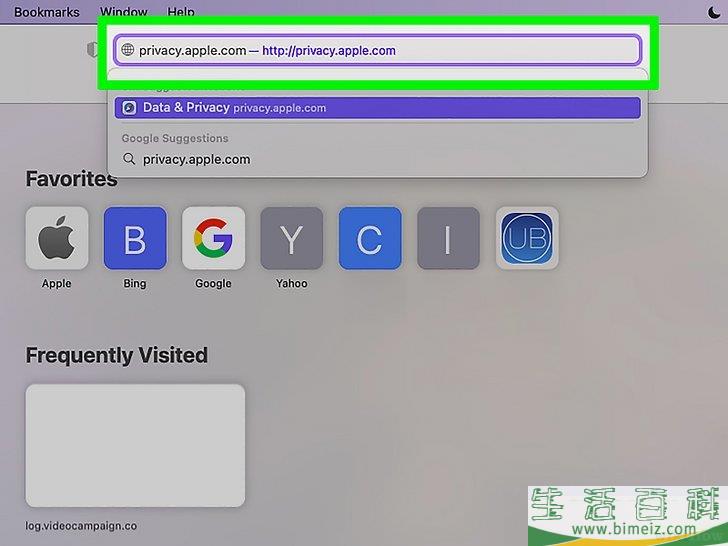Open the Google favorite tile
The image size is (728, 546).
(214, 238)
